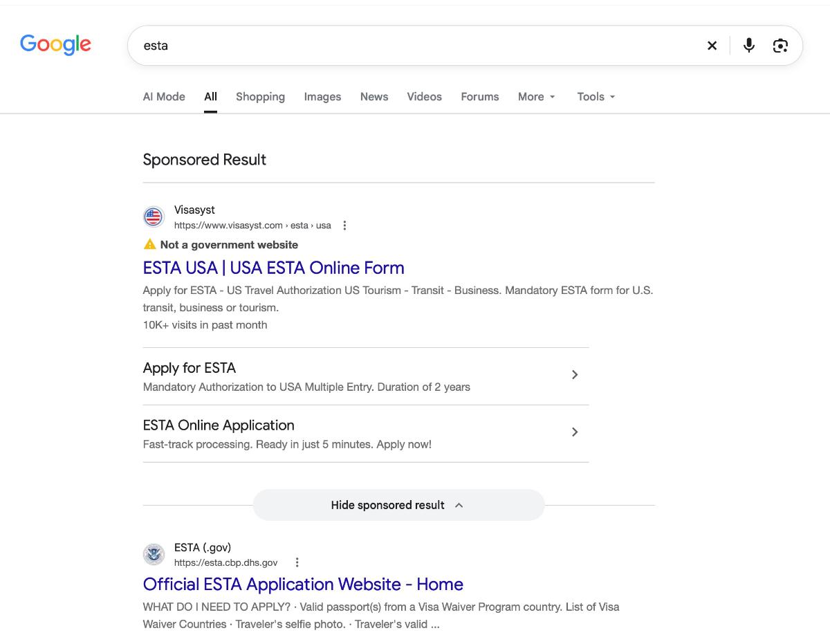Start voice search with microphone icon
Image resolution: width=830 pixels, height=644 pixels.
pyautogui.click(x=749, y=46)
